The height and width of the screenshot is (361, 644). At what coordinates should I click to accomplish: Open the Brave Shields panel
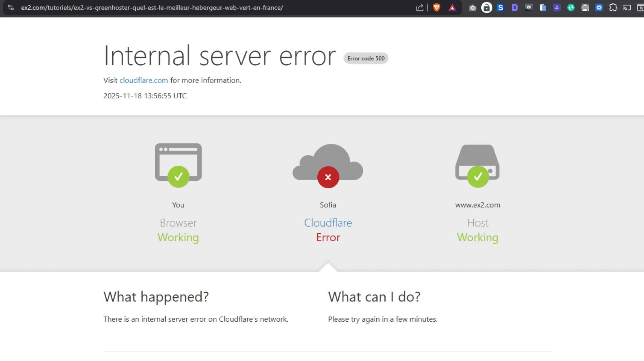[x=437, y=8]
